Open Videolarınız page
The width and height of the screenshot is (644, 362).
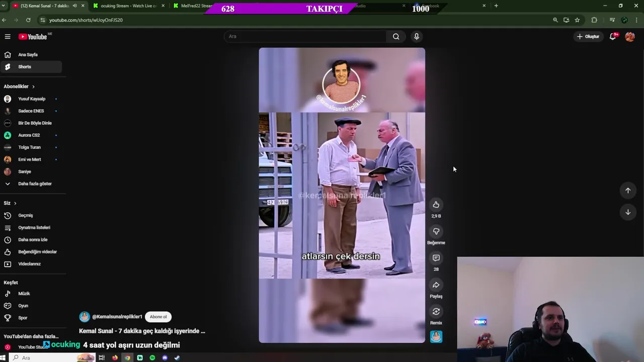point(31,264)
